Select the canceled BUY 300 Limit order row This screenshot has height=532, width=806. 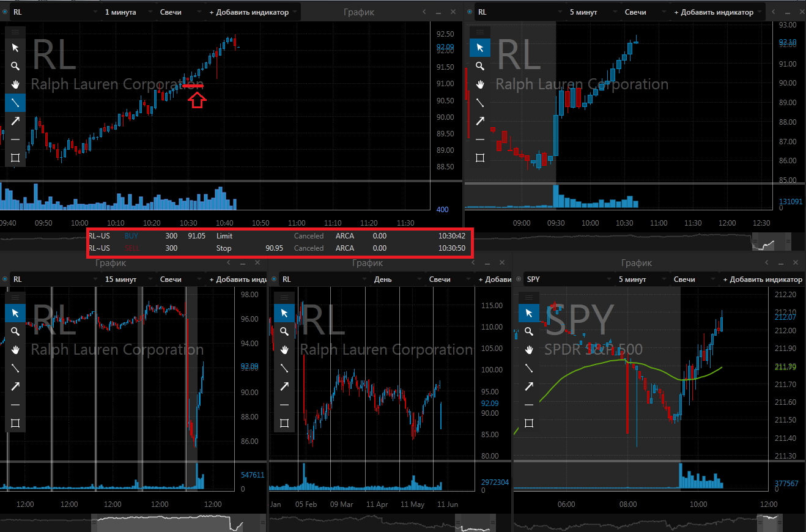[x=279, y=235]
